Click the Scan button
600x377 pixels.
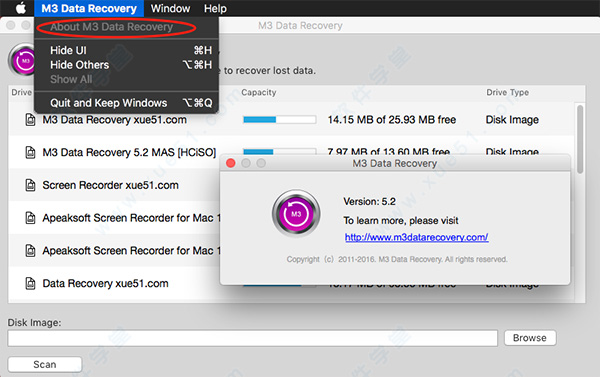coord(45,364)
